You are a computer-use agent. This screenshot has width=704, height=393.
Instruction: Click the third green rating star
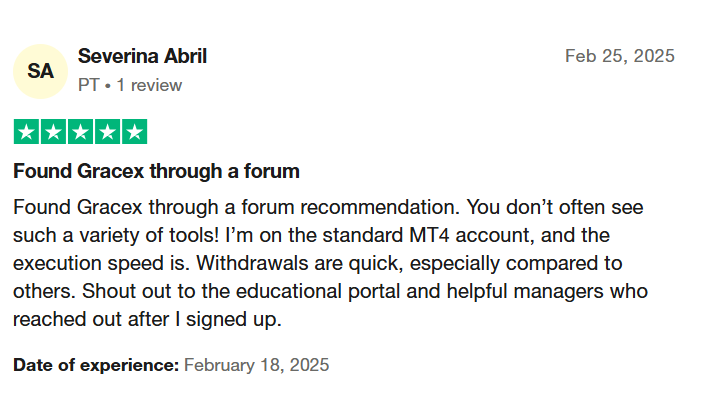coord(80,132)
